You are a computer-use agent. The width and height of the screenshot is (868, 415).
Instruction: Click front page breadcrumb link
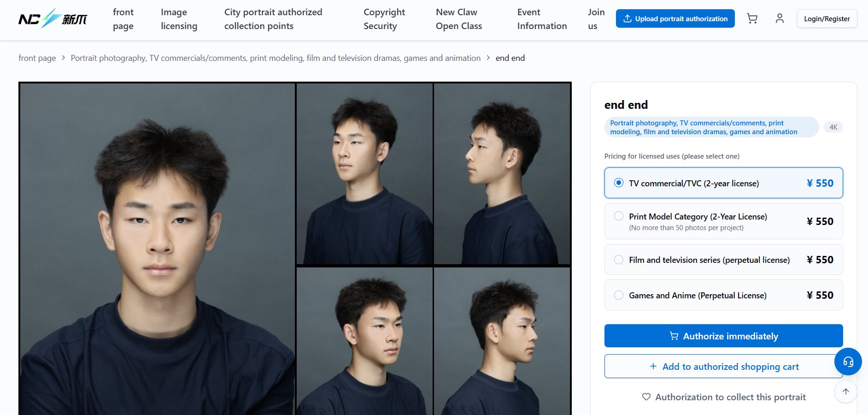click(x=37, y=58)
